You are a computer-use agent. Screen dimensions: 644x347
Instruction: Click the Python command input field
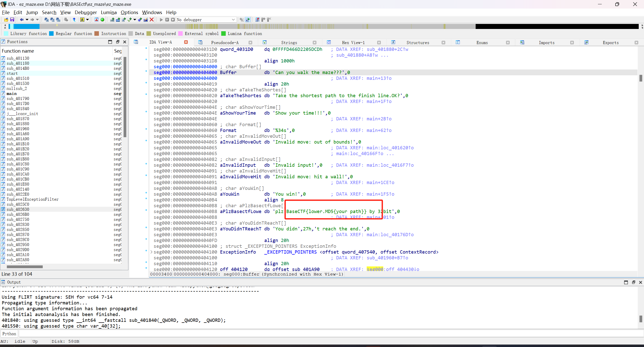tap(327, 334)
